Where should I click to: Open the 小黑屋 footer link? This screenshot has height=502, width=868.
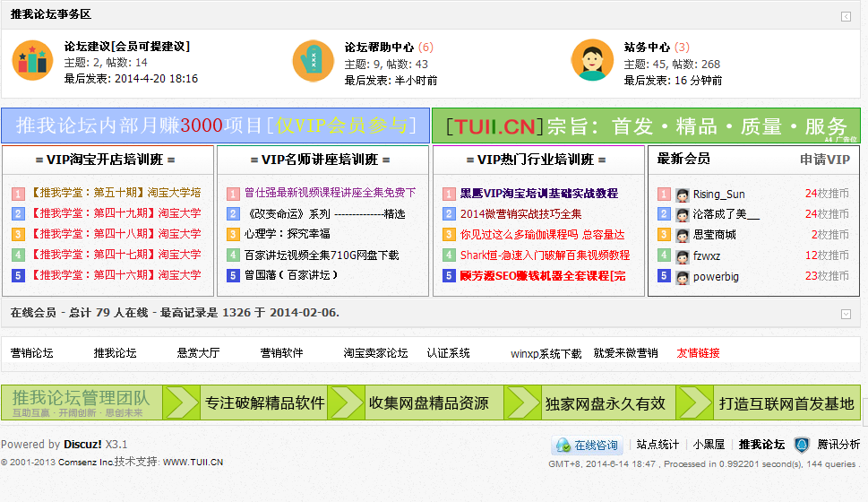[x=709, y=445]
